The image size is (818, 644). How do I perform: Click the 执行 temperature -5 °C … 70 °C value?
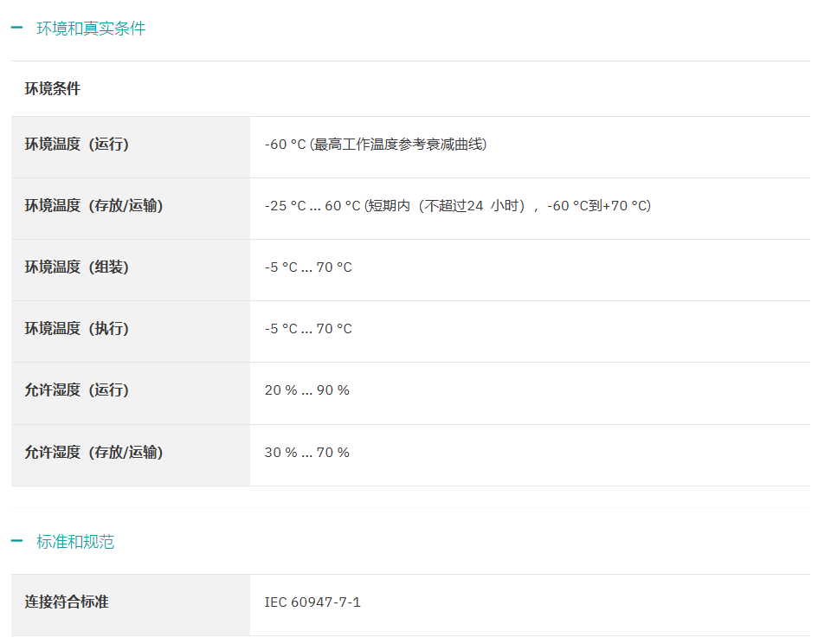308,329
